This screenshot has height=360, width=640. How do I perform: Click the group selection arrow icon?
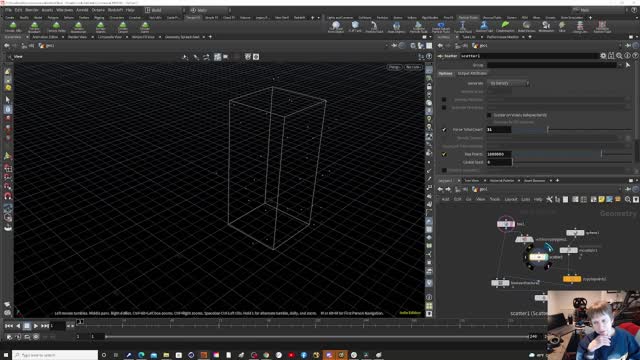pos(628,65)
